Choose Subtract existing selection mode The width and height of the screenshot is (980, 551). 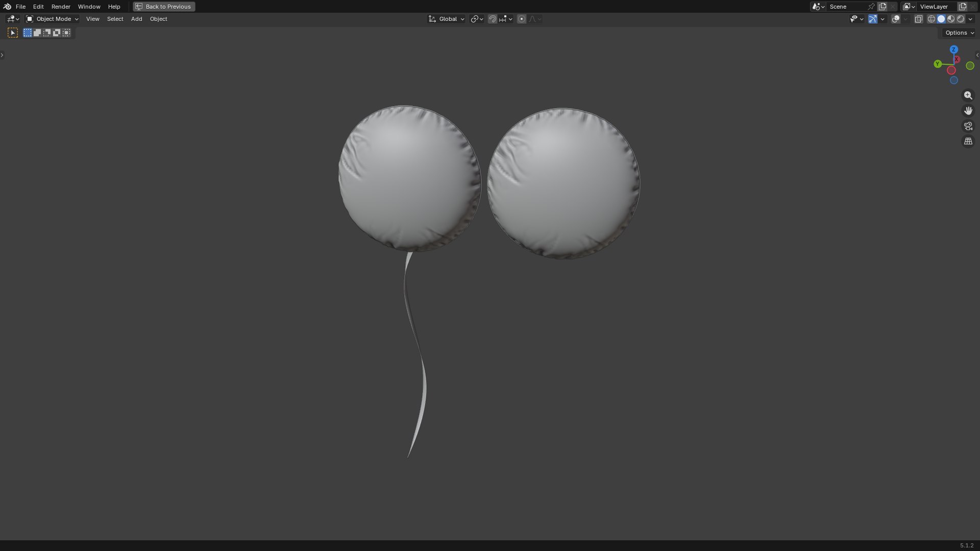pyautogui.click(x=47, y=33)
